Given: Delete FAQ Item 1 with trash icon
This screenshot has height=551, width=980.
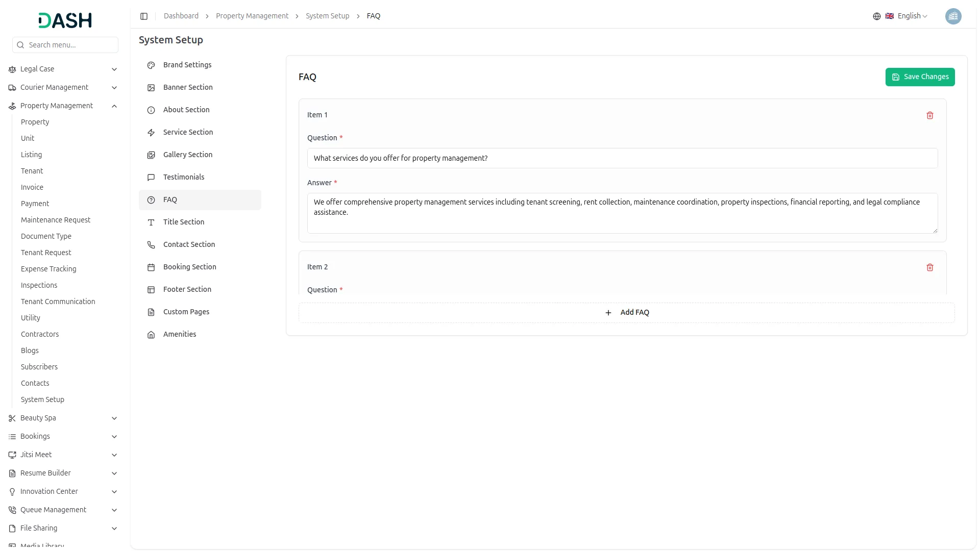Looking at the screenshot, I should click(x=929, y=115).
